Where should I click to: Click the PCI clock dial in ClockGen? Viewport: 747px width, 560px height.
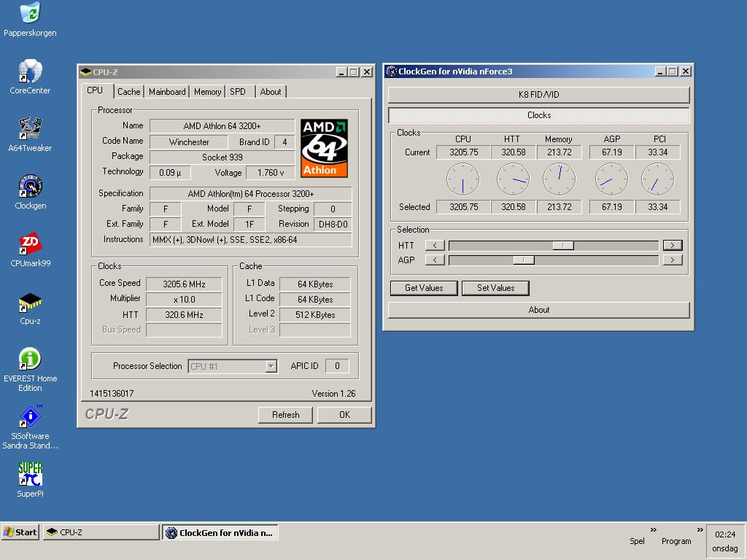[657, 179]
